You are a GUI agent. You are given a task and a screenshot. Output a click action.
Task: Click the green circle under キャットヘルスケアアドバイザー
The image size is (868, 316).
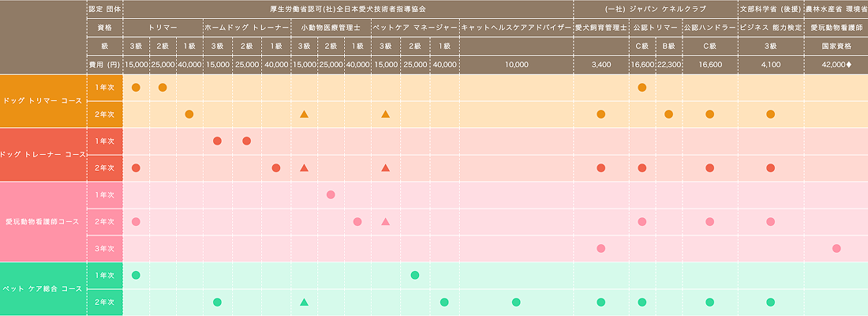coord(516,303)
